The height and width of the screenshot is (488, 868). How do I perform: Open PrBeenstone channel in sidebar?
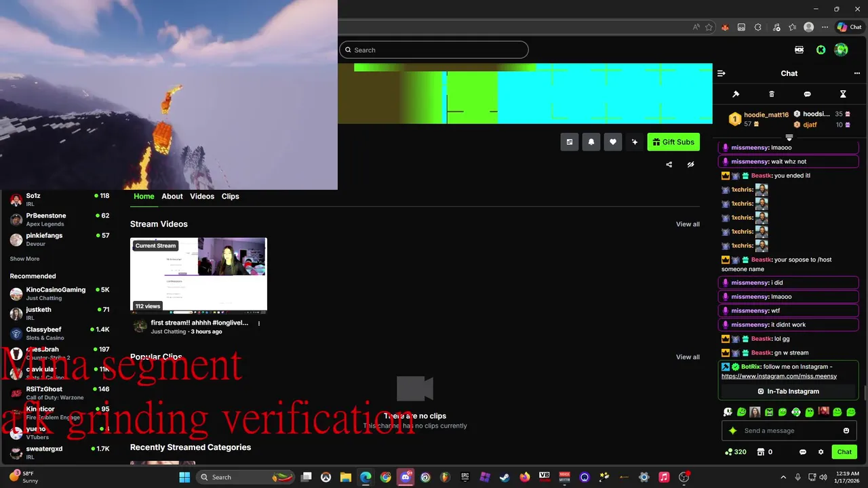click(x=59, y=220)
